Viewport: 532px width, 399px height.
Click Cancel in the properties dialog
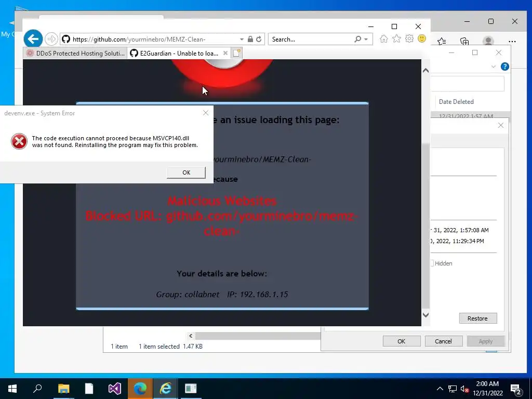[443, 341]
